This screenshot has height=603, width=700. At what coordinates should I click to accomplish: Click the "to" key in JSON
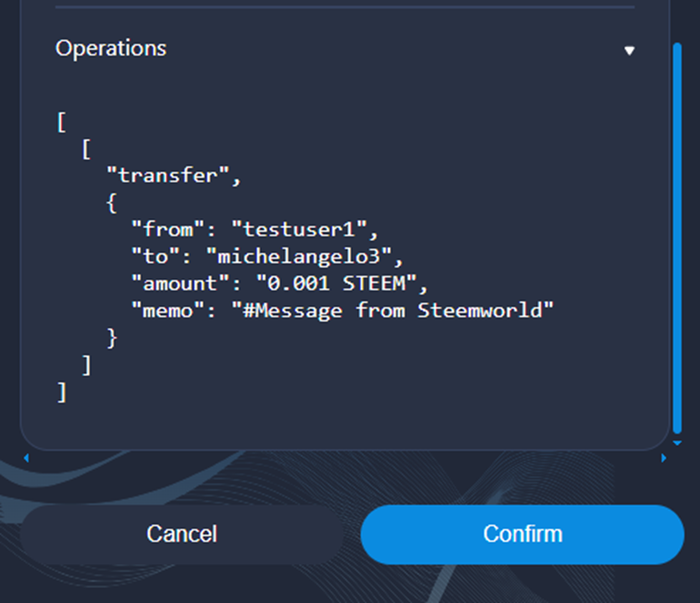[150, 257]
